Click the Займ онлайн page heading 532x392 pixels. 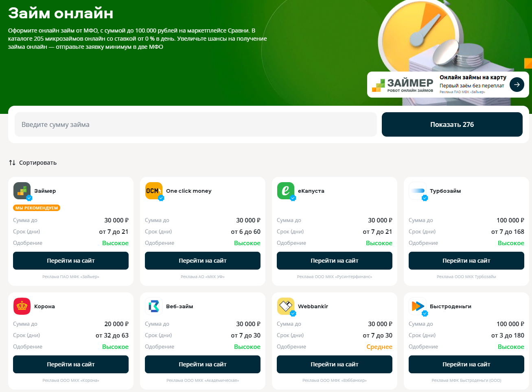(x=61, y=13)
